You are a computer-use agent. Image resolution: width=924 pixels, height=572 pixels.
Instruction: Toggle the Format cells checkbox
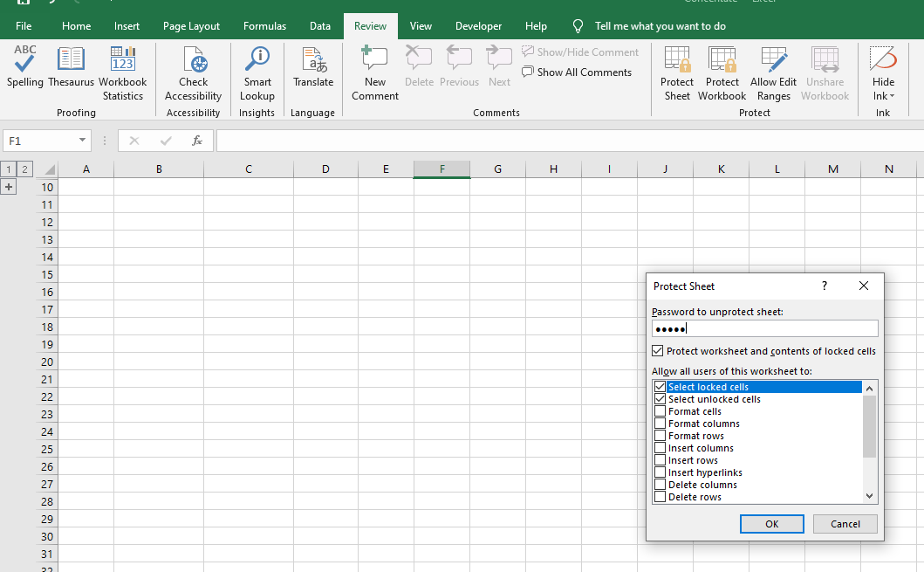(660, 411)
